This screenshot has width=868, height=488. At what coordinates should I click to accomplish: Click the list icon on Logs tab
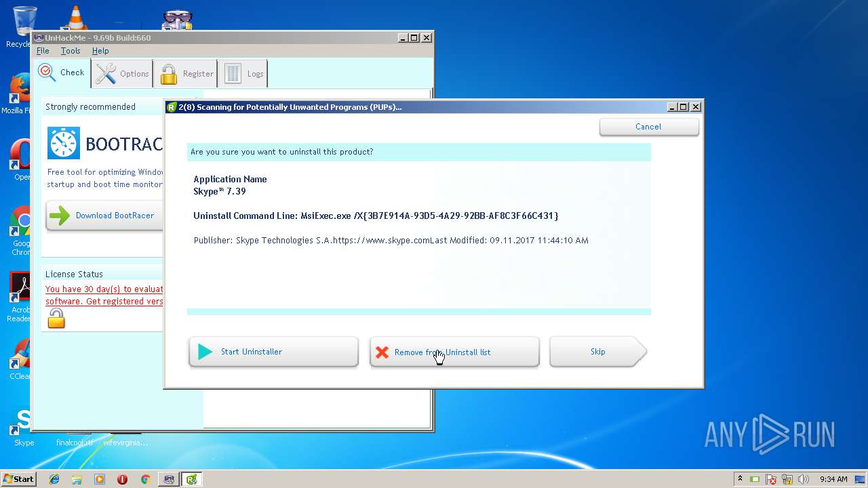[x=233, y=74]
